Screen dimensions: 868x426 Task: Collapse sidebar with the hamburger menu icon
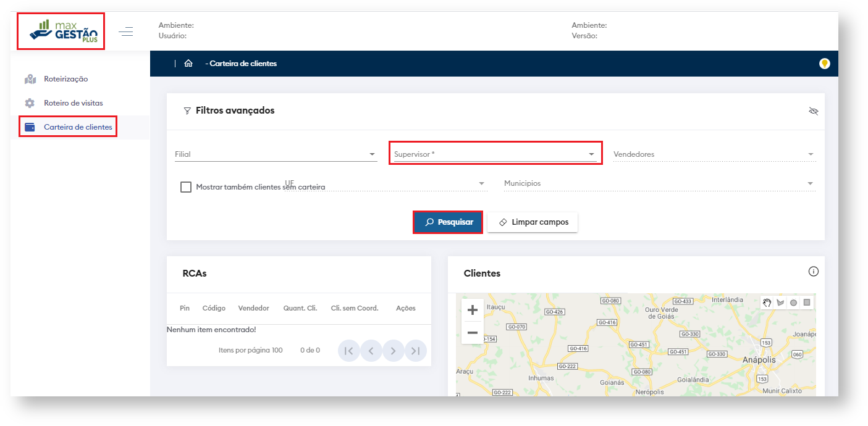[x=126, y=31]
